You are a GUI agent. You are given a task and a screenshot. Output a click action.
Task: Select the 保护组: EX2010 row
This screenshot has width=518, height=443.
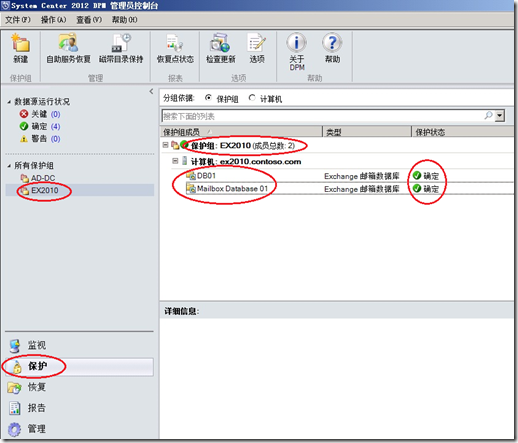pyautogui.click(x=337, y=145)
